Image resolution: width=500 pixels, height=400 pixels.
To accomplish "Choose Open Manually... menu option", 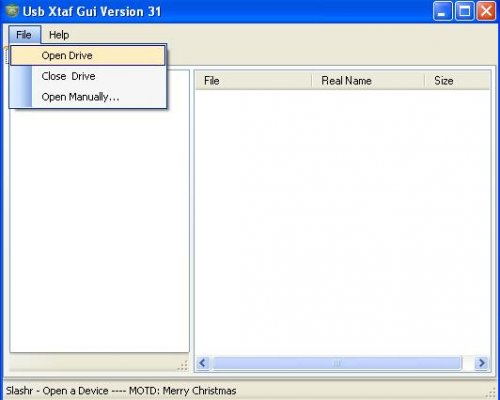I will pos(88,97).
